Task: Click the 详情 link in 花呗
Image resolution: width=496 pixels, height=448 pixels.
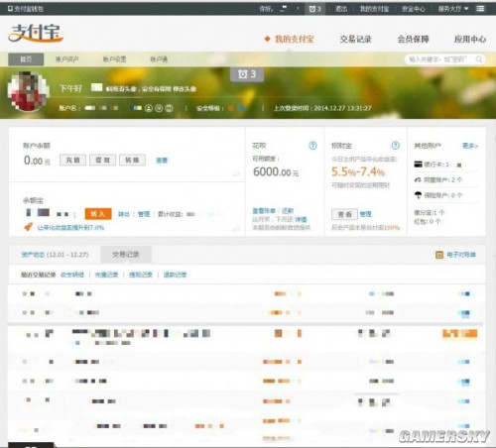Action: pos(301,219)
